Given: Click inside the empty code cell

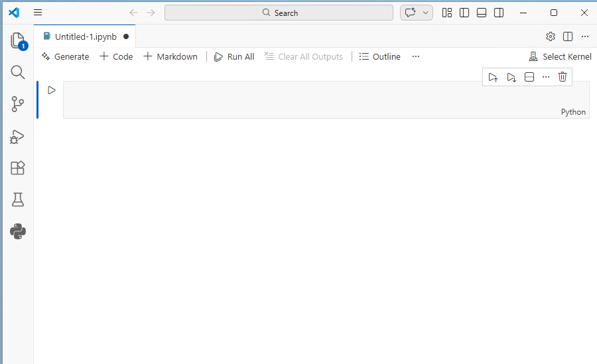Looking at the screenshot, I should pos(326,99).
